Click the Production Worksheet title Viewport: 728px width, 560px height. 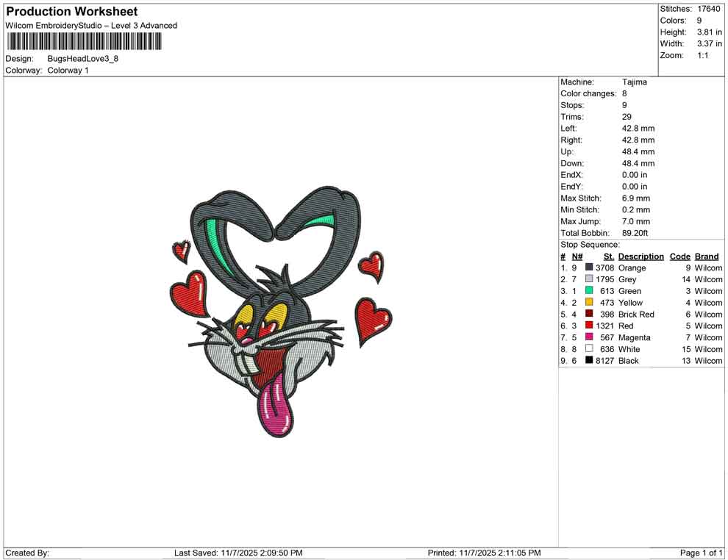tap(71, 11)
